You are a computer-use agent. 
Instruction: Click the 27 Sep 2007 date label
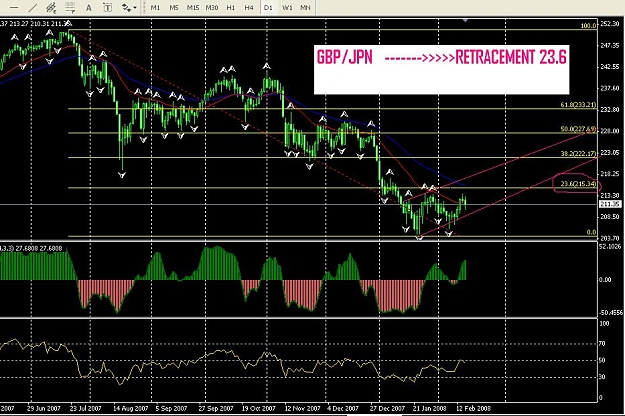coord(216,408)
